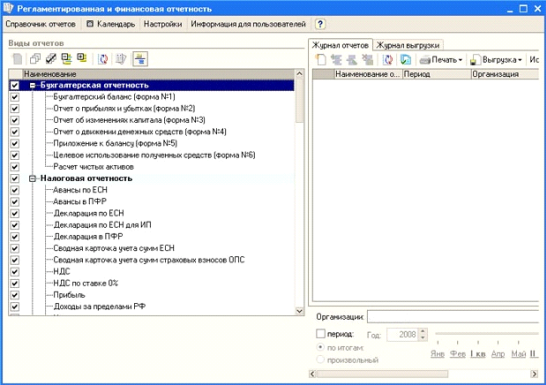
Task: Click the right arrow of the horizontal scrollbar
Action: click(534, 374)
